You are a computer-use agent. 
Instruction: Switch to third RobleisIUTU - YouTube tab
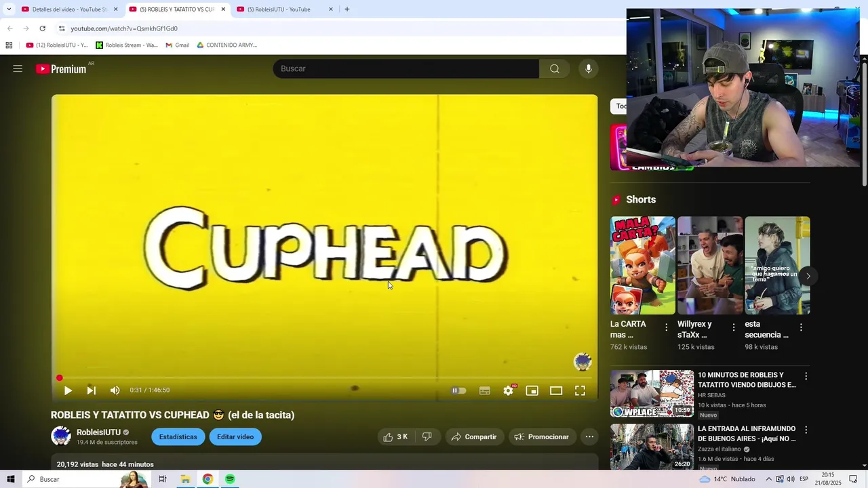pyautogui.click(x=285, y=9)
